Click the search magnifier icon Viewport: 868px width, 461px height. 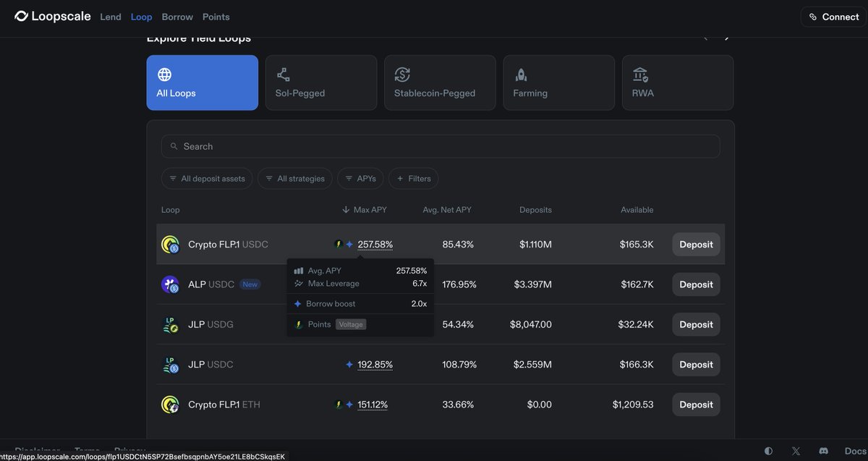[174, 146]
